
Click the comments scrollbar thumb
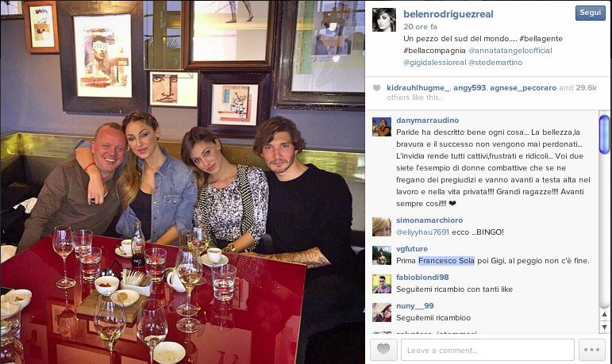[x=604, y=135]
